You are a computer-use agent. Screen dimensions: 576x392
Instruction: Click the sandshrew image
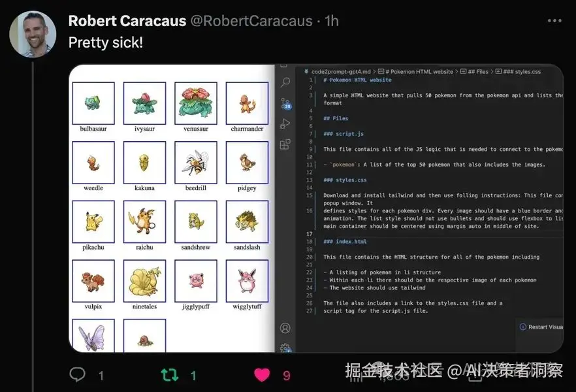click(196, 221)
